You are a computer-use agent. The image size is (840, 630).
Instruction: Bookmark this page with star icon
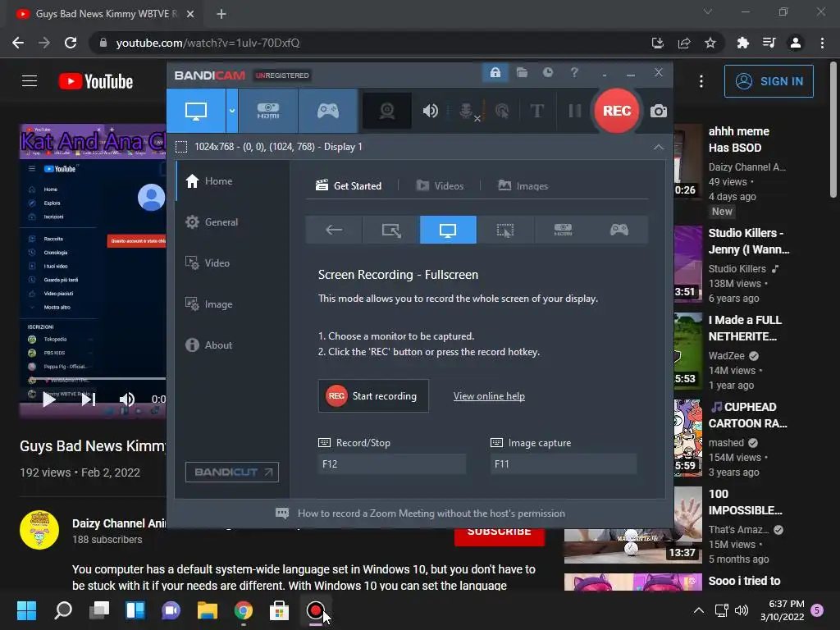[710, 43]
